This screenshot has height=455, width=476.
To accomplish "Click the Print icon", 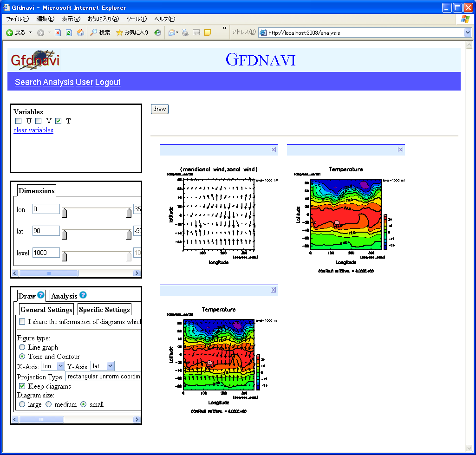I will coord(185,32).
